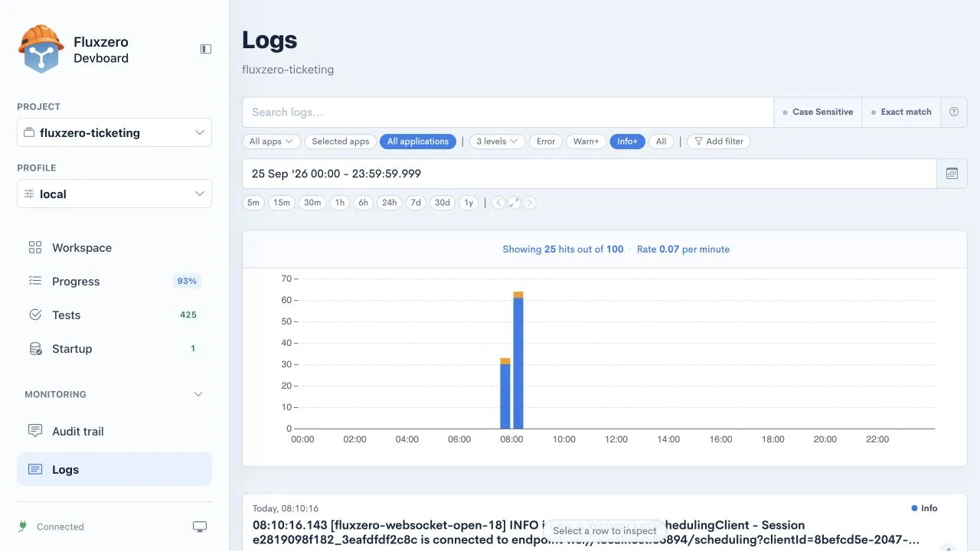Click the Logs list icon in sidebar

tap(35, 469)
